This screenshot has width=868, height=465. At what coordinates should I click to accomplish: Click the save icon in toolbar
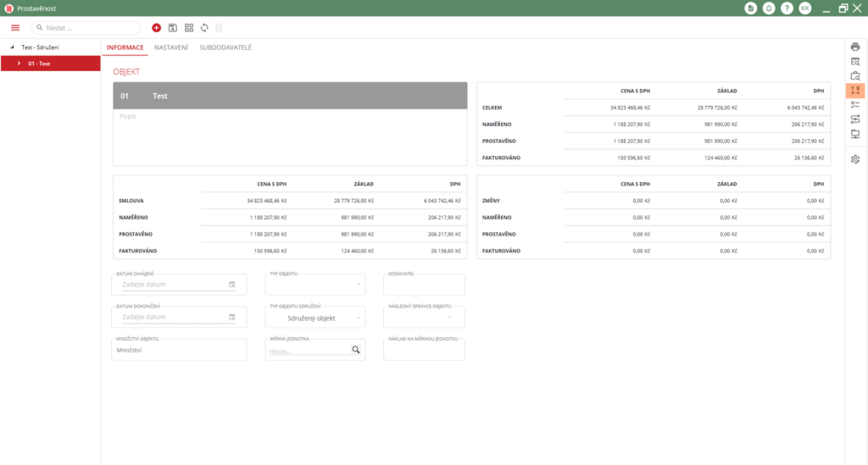tap(173, 28)
